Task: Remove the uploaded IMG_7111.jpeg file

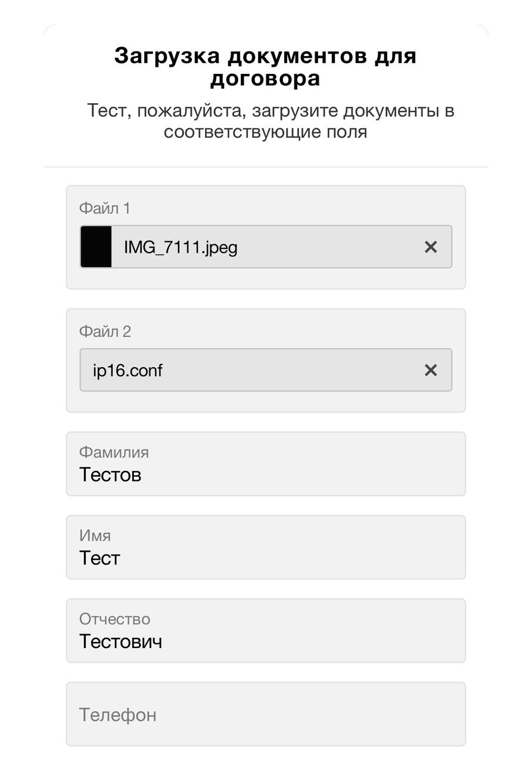Action: click(x=431, y=247)
